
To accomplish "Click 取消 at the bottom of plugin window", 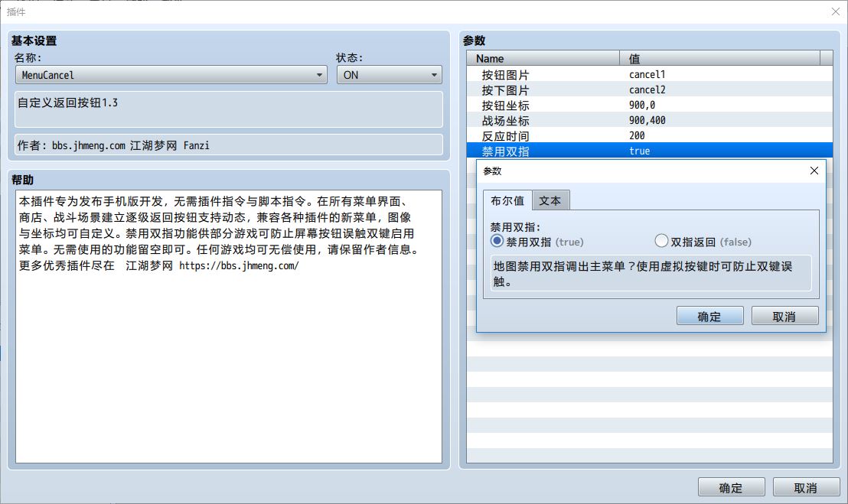I will (x=805, y=487).
